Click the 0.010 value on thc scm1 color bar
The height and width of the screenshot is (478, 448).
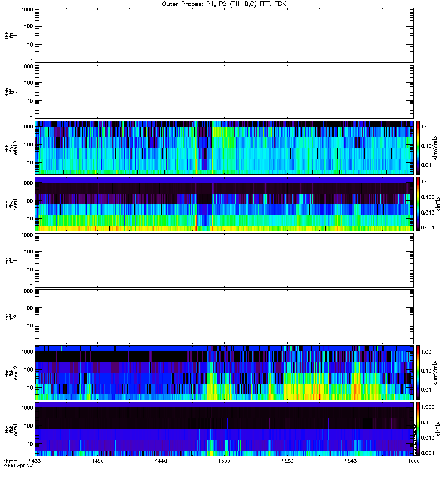tap(428, 437)
